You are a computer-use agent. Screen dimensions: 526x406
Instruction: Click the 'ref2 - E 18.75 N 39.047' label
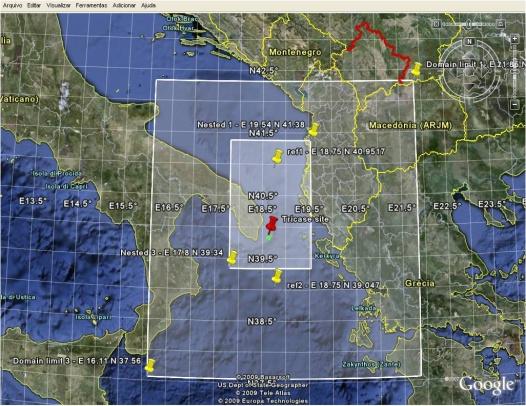pos(333,285)
